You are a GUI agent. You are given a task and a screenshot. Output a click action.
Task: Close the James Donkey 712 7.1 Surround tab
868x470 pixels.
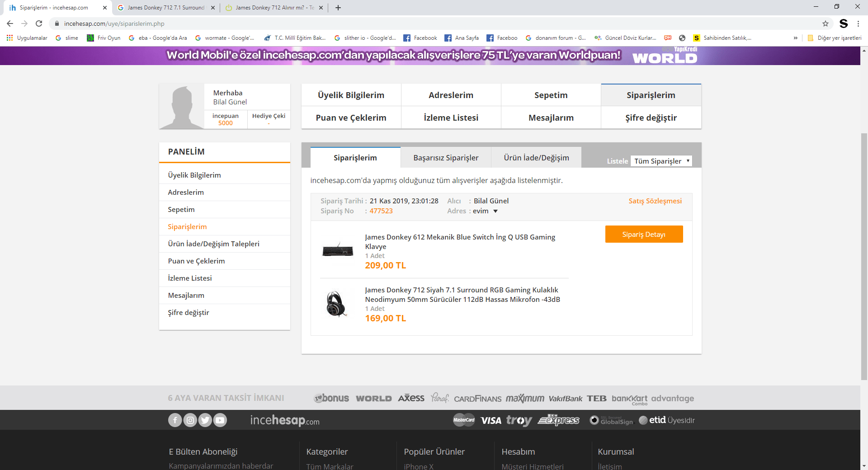213,8
